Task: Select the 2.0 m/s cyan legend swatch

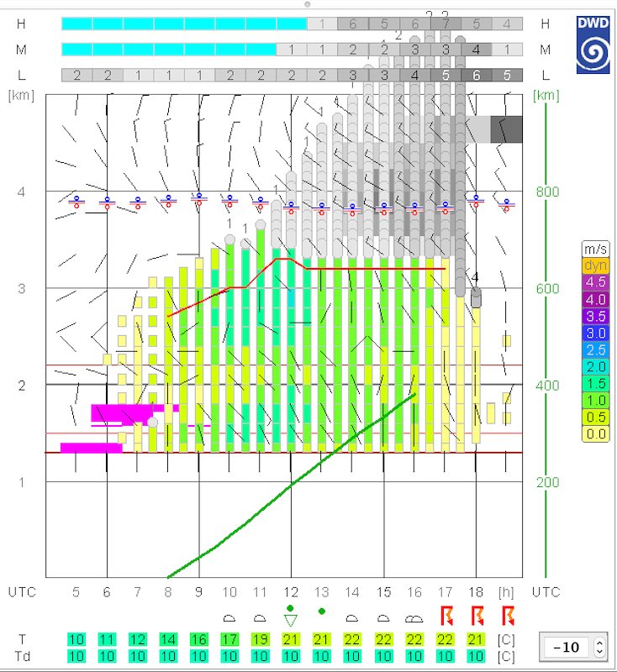Action: point(595,365)
